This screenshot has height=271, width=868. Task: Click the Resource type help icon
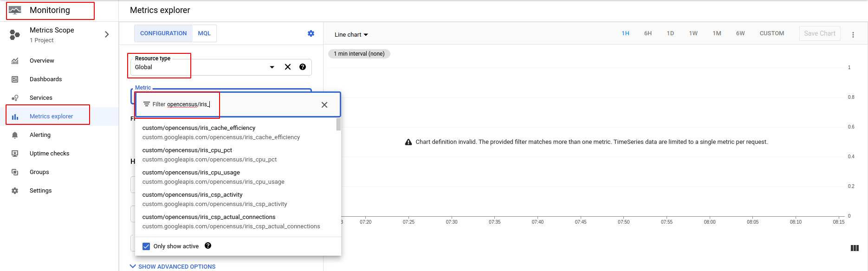pyautogui.click(x=303, y=67)
